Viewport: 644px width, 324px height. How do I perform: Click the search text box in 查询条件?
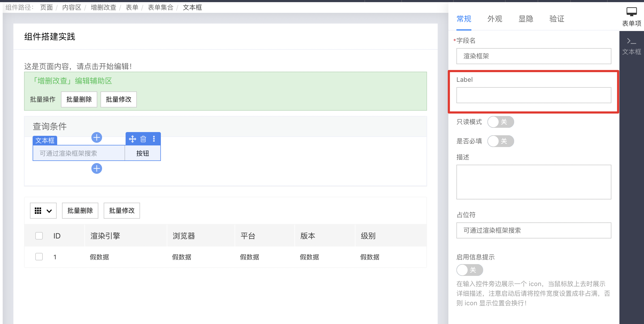[x=79, y=153]
